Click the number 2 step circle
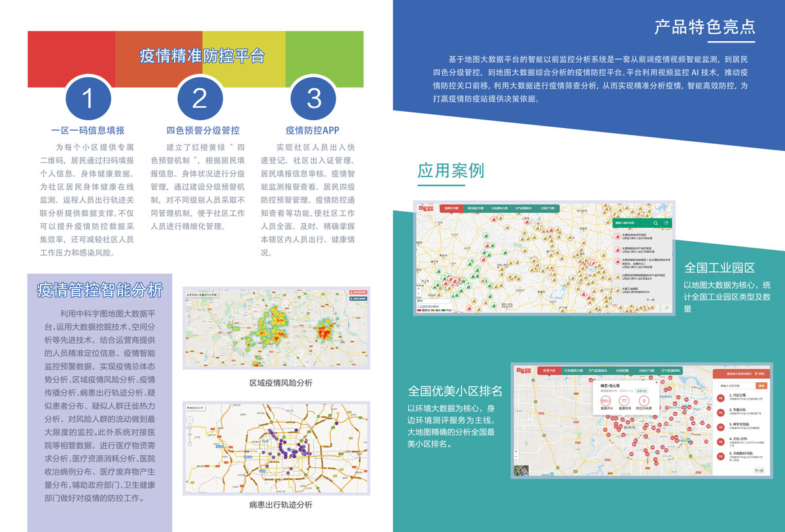The width and height of the screenshot is (785, 532). click(200, 98)
